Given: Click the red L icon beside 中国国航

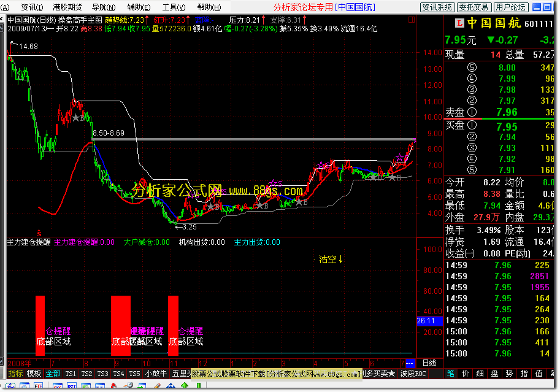Looking at the screenshot, I should tap(459, 23).
